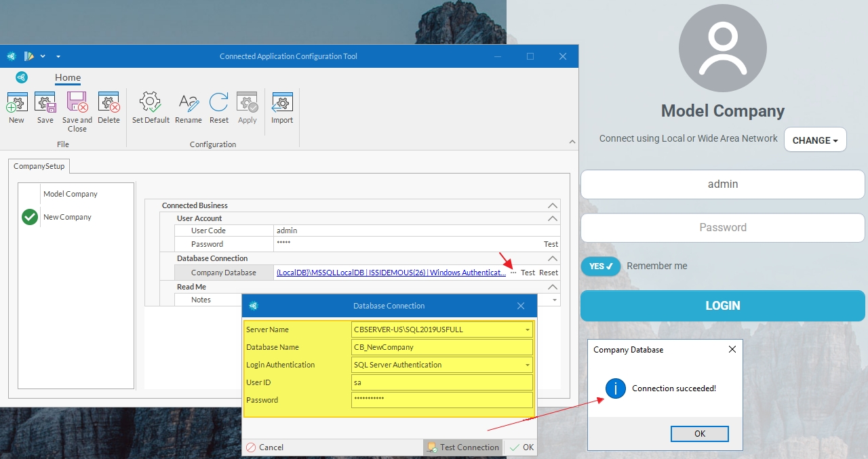Click the Test Connection button
This screenshot has width=868, height=459.
point(463,447)
